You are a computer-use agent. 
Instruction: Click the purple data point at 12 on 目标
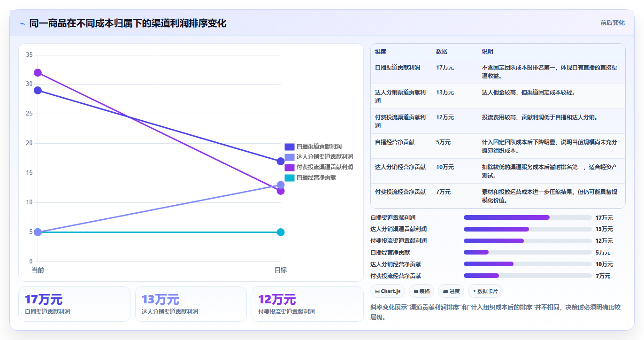coord(281,191)
